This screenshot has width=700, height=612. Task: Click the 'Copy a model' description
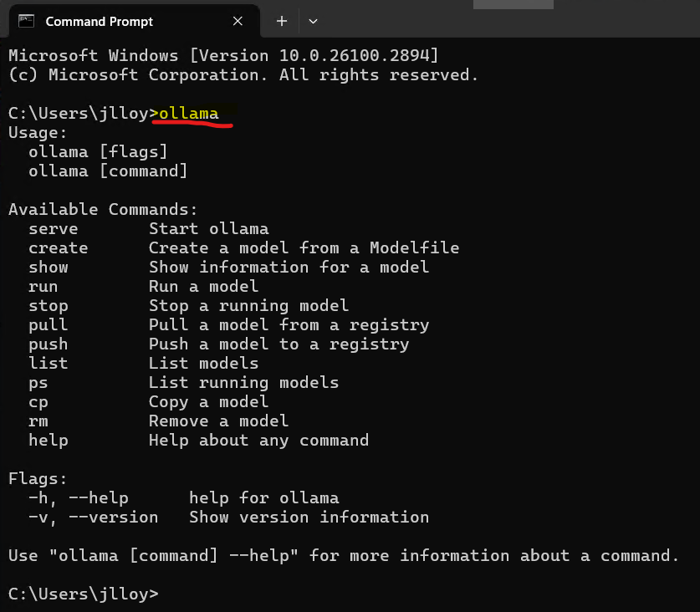click(209, 402)
